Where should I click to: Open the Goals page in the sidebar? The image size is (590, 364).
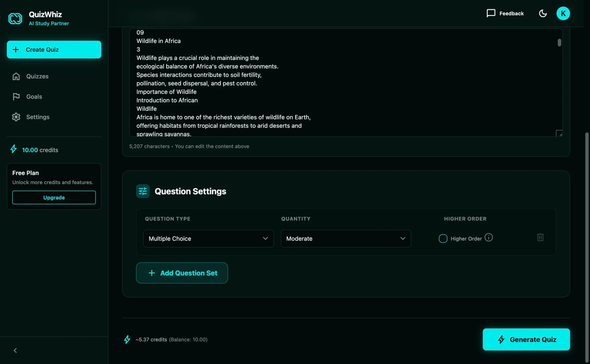[x=54, y=97]
